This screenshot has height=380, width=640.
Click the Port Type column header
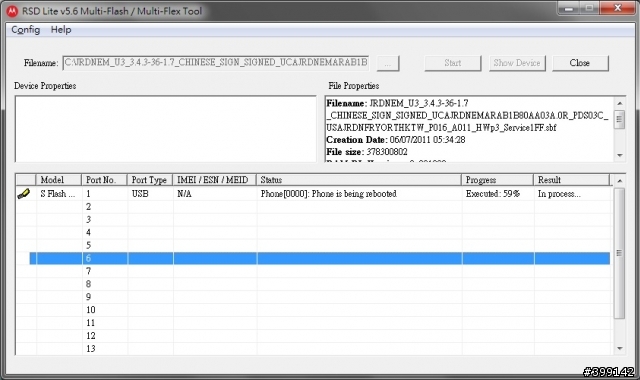click(x=150, y=180)
